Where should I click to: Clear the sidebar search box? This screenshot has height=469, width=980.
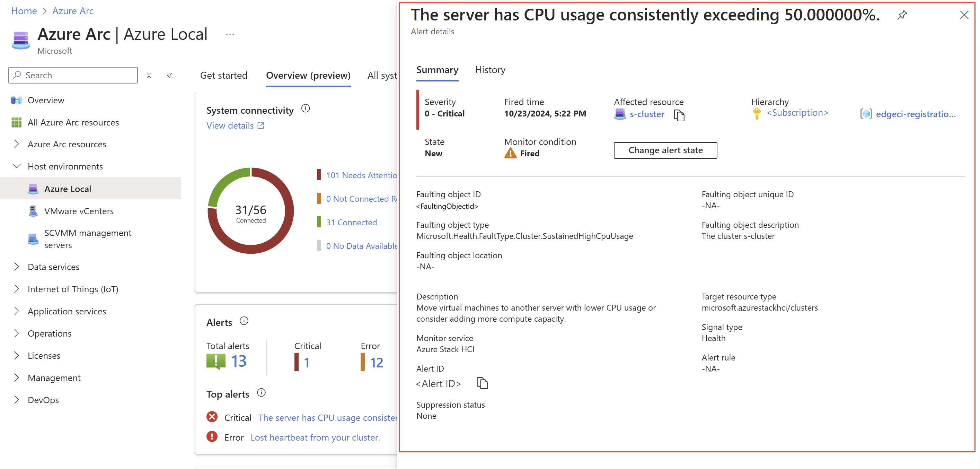click(x=149, y=75)
